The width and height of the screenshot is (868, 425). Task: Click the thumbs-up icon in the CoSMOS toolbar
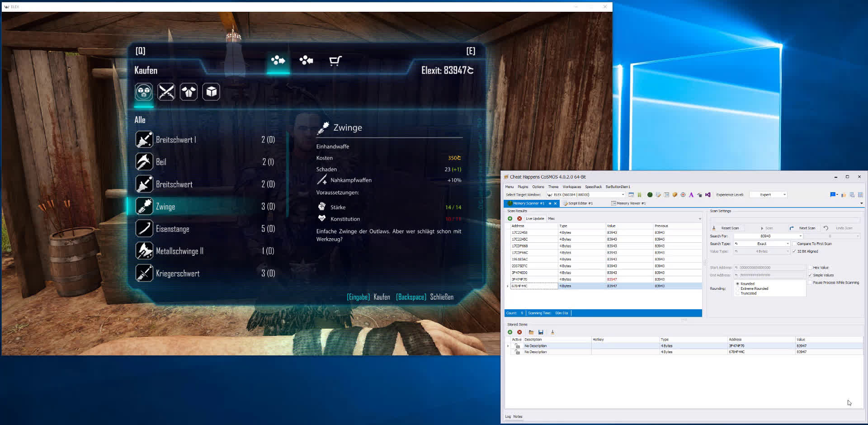(x=844, y=195)
